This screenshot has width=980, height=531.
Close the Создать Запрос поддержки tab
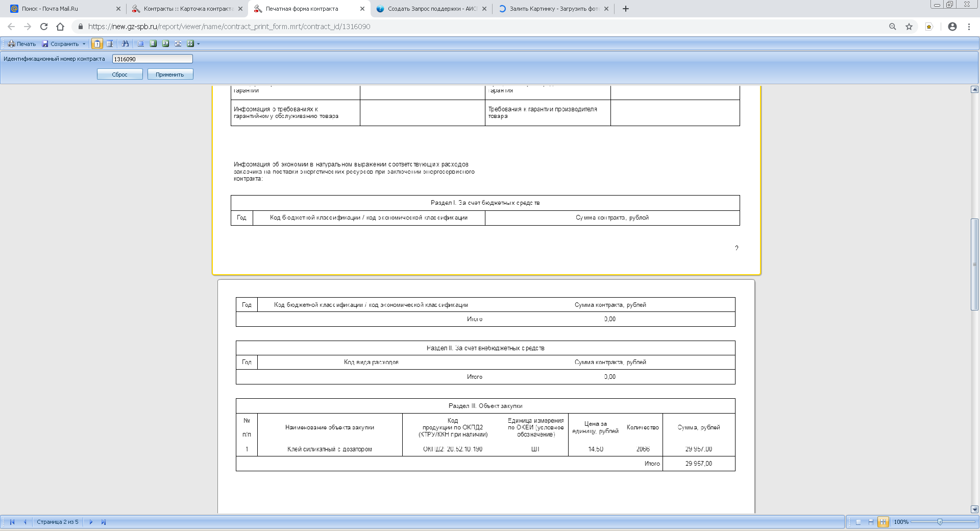[x=484, y=9]
